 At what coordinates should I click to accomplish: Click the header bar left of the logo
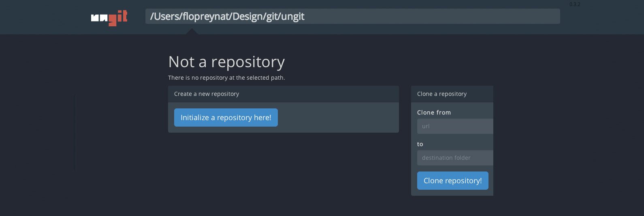[45, 17]
